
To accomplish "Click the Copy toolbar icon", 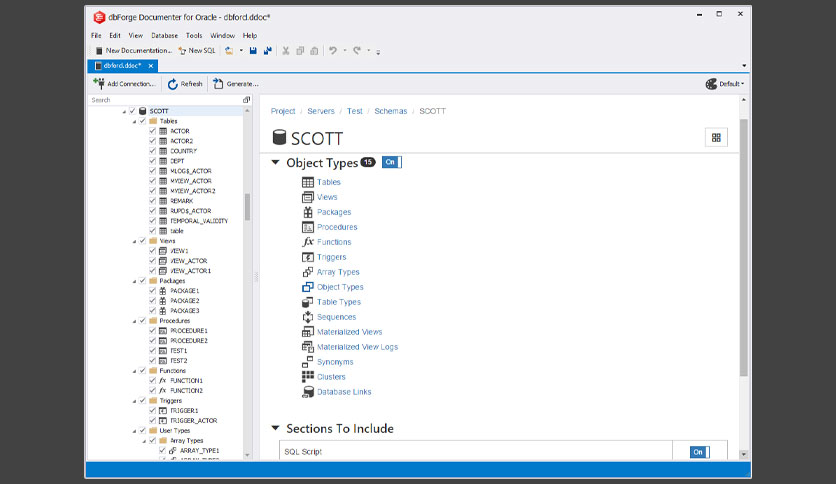I will (300, 51).
